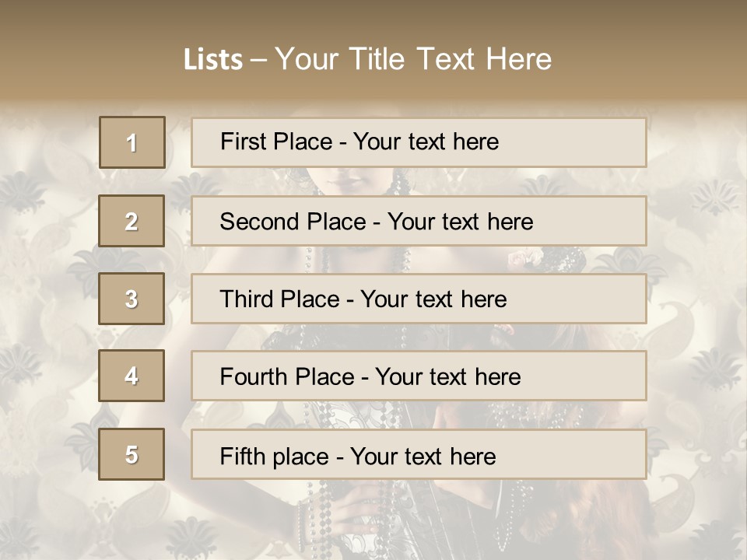Click Your Title Text Here heading
Screen dimensions: 747x560
pos(413,59)
